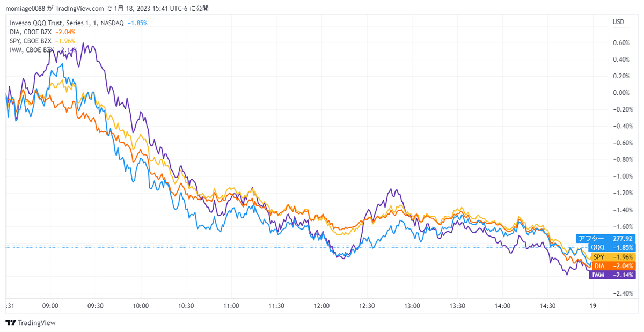Click the 09:30 time-axis label
This screenshot has height=332, width=644.
(95, 306)
